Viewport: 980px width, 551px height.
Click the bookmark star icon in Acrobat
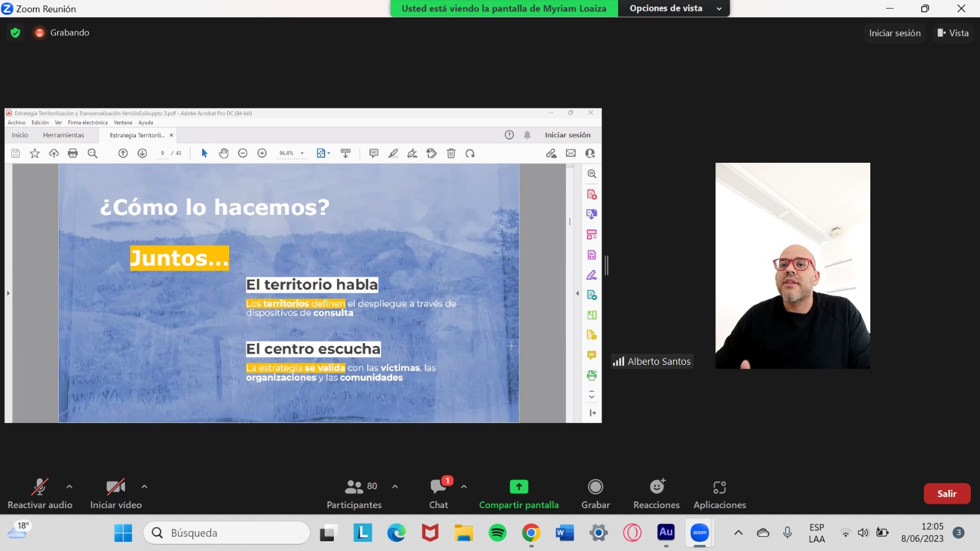(x=35, y=153)
